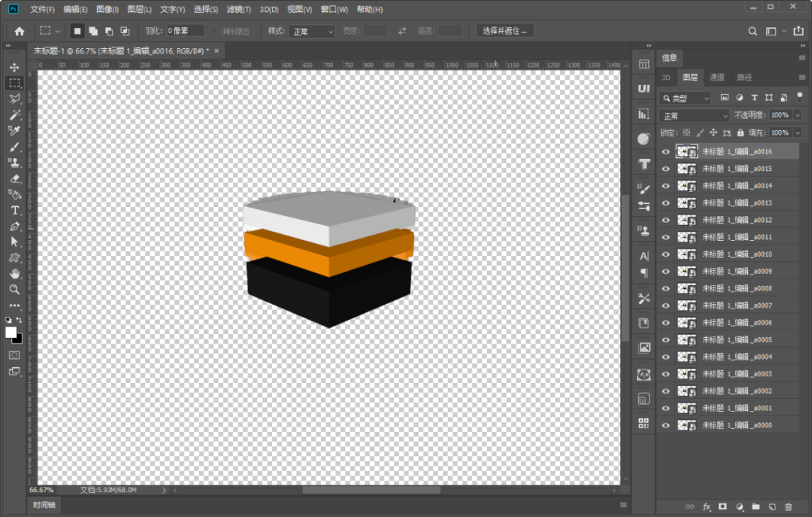The image size is (812, 517).
Task: Hide layer 未标题 1_编辑_a0016
Action: [665, 151]
